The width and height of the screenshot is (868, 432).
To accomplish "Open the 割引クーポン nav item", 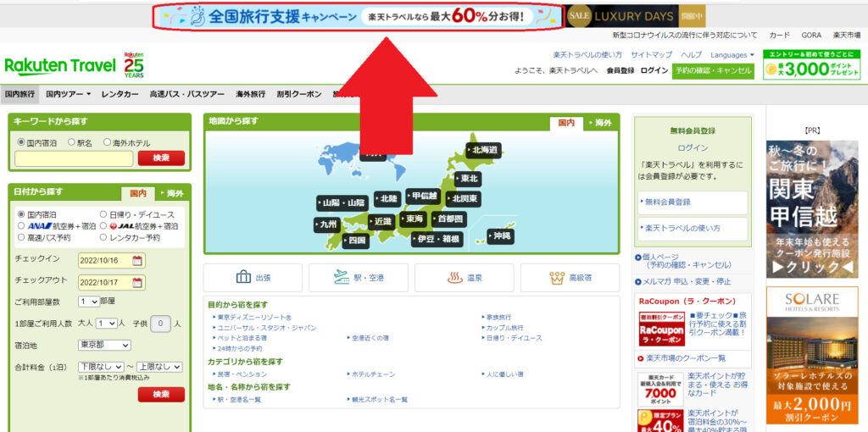I will [299, 94].
